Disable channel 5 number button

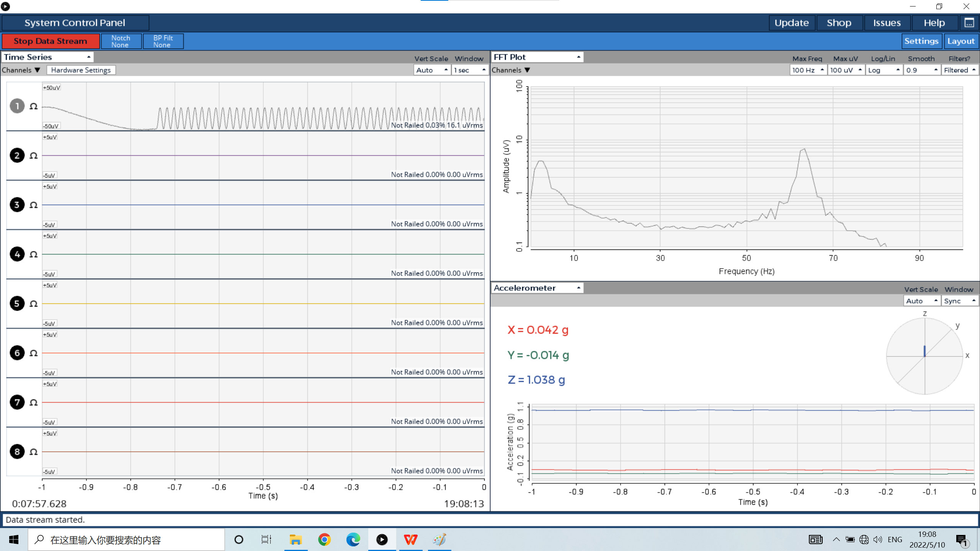pyautogui.click(x=17, y=303)
